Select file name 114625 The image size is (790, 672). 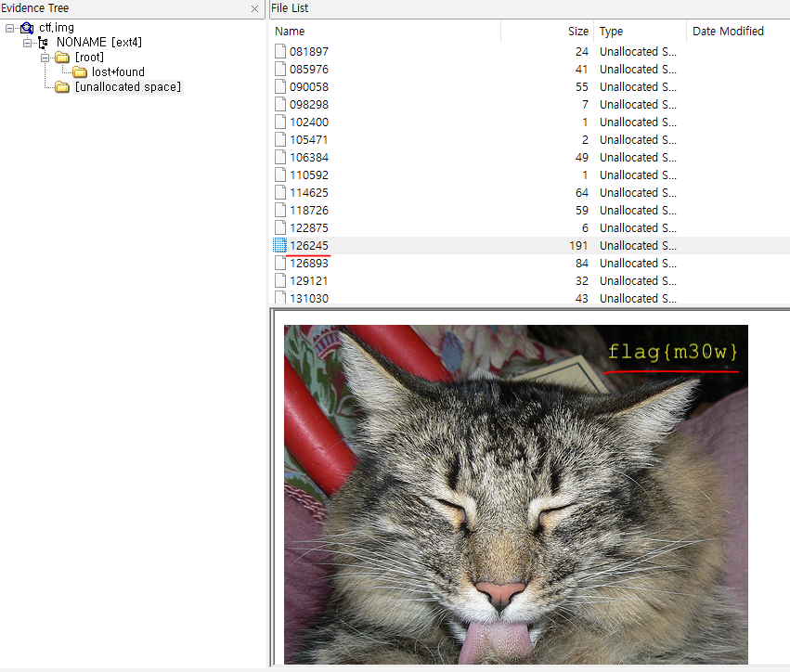(309, 193)
